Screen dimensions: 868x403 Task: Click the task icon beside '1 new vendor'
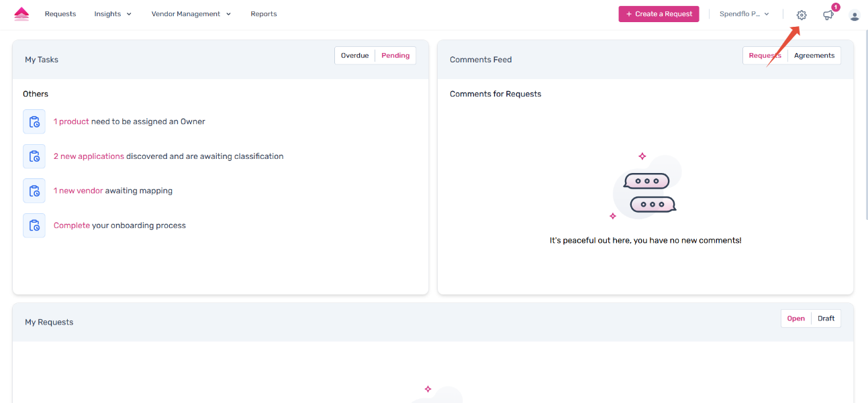(34, 190)
